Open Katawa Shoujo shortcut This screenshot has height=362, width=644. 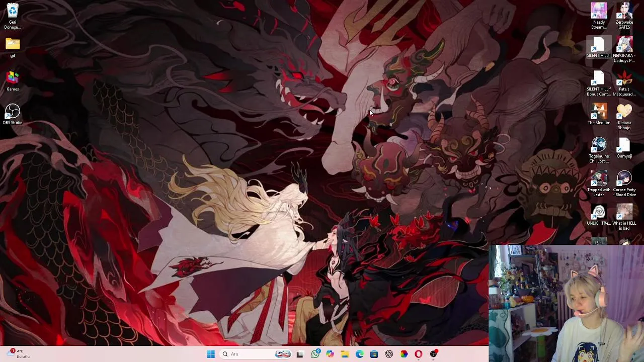[624, 117]
